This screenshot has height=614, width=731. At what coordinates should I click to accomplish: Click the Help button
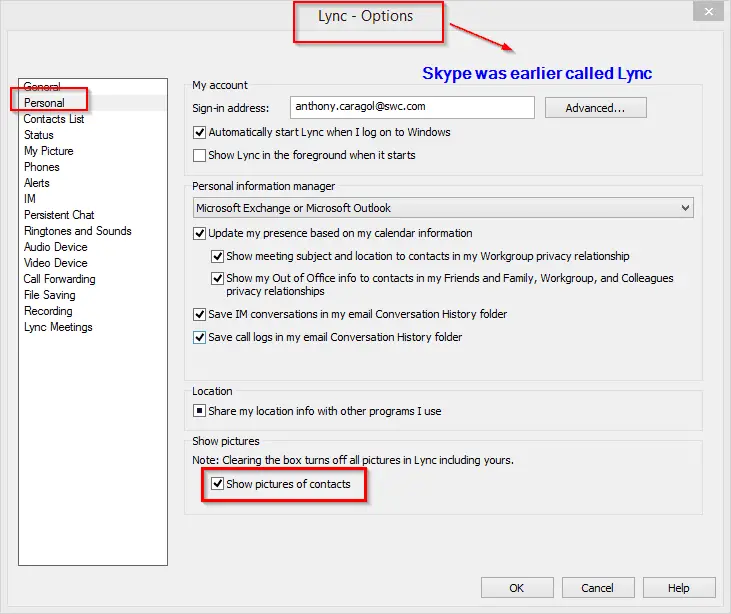(x=679, y=587)
